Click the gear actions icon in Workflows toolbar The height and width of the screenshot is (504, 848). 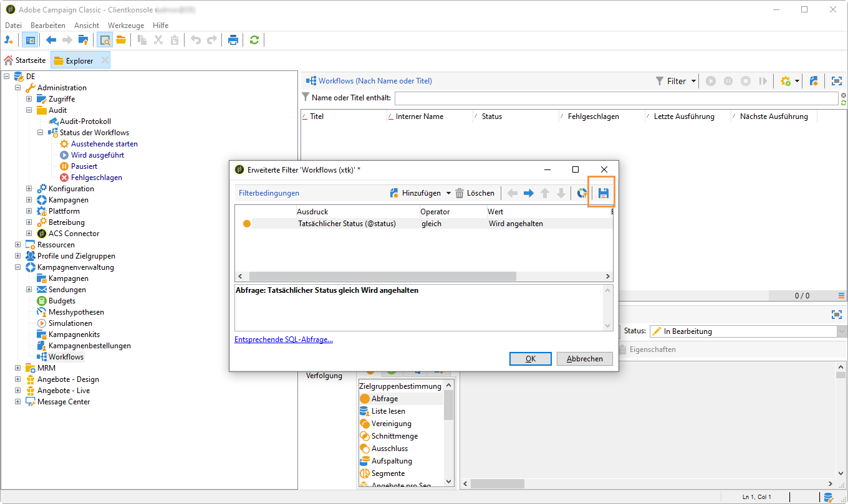pos(785,81)
